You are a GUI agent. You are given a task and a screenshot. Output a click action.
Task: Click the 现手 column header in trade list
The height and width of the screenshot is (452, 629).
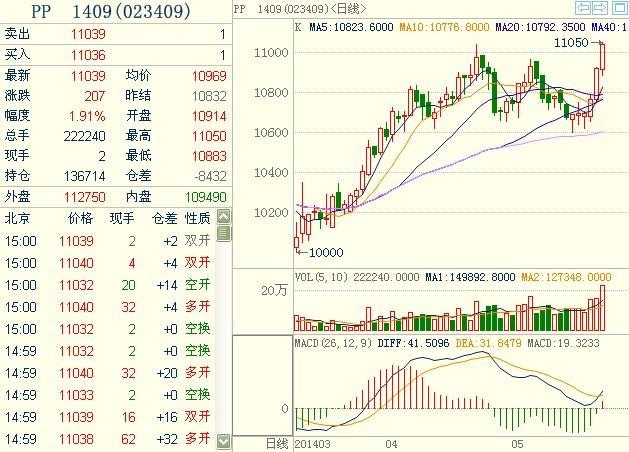coord(122,218)
